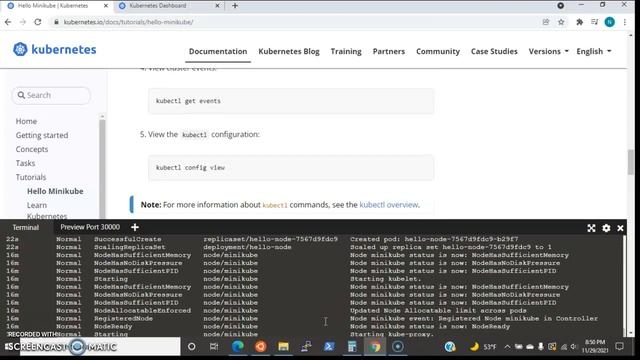Click the share page icon in address bar

click(546, 22)
